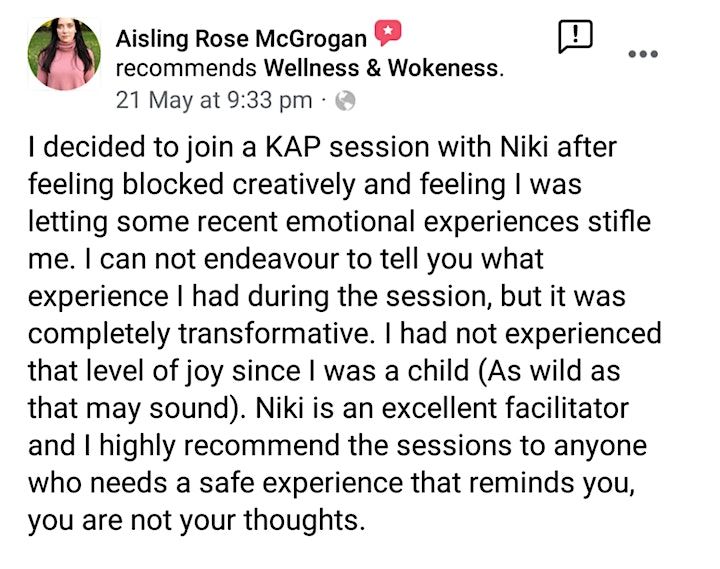Open Aisling Rose McGrogan's profile picture

tap(64, 53)
